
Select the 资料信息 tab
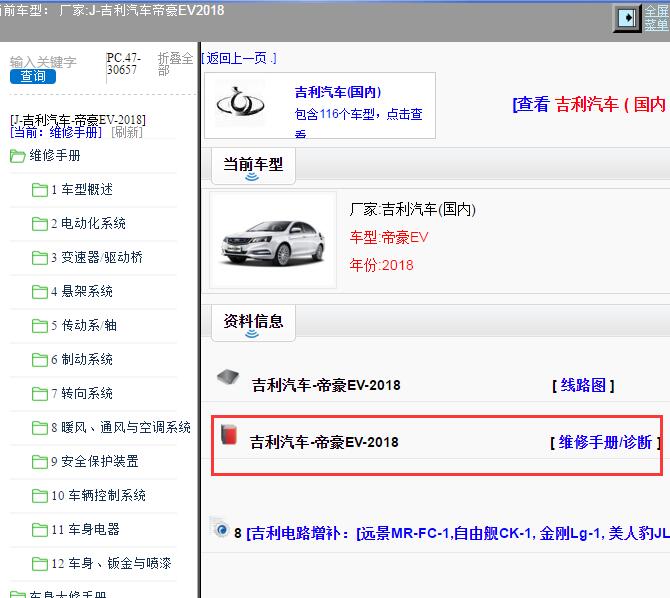point(253,323)
